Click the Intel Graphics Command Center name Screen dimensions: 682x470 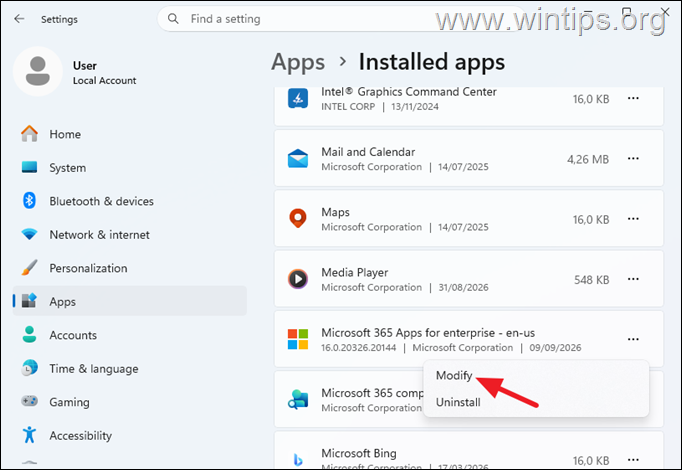click(x=409, y=92)
